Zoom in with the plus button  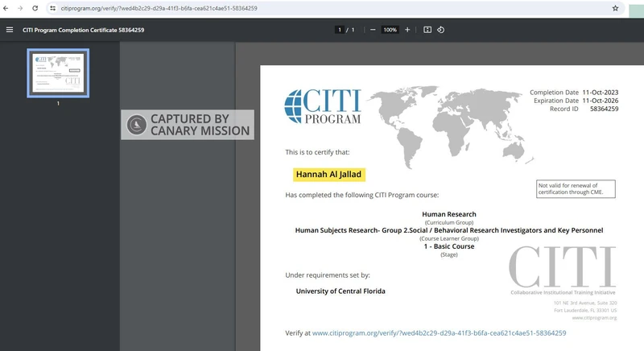tap(407, 30)
